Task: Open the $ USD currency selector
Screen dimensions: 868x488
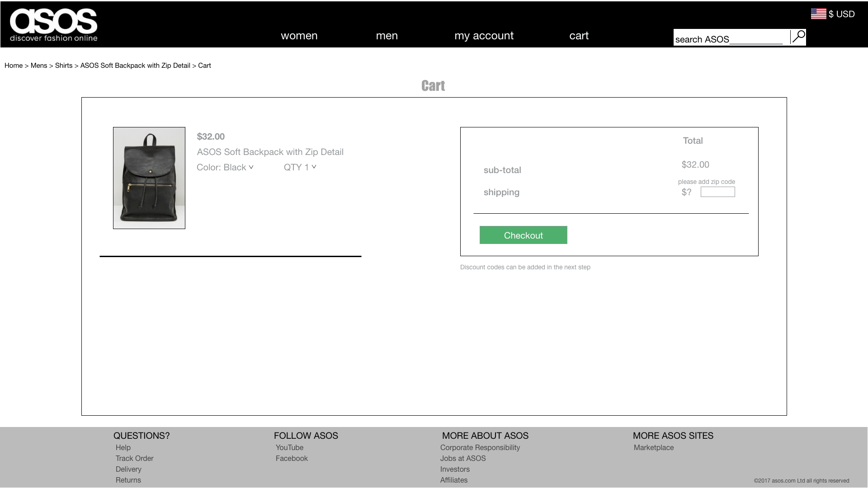Action: (841, 14)
